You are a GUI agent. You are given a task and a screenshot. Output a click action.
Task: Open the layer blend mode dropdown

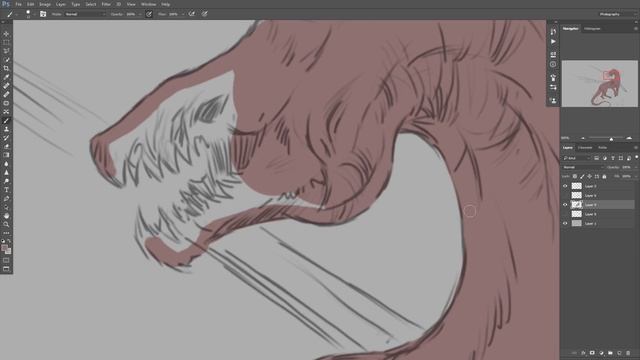pos(583,167)
